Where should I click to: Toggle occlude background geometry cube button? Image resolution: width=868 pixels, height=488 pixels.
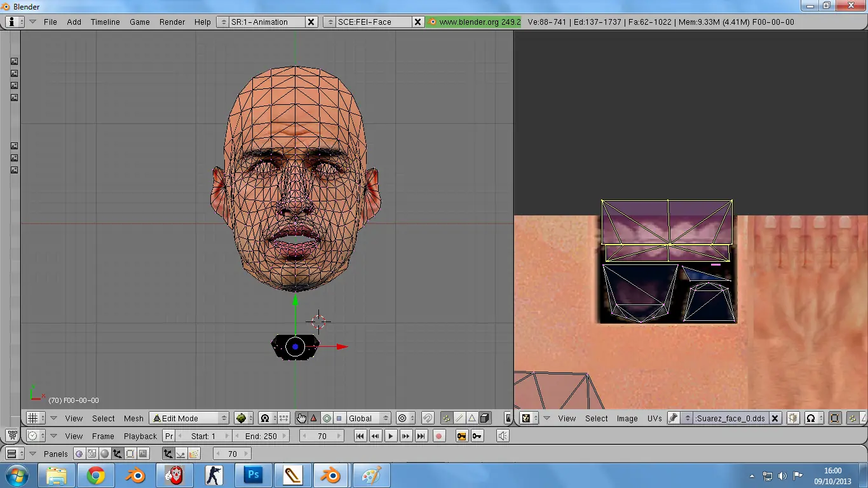485,418
